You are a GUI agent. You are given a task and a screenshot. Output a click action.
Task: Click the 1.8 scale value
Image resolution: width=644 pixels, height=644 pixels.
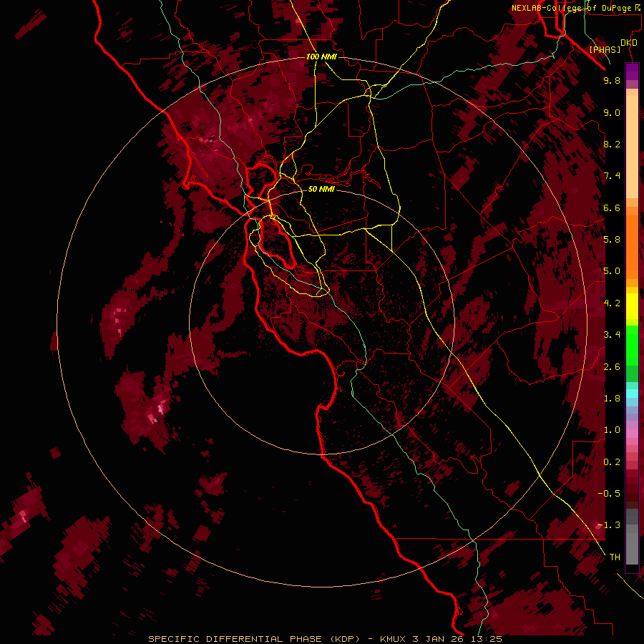[612, 399]
